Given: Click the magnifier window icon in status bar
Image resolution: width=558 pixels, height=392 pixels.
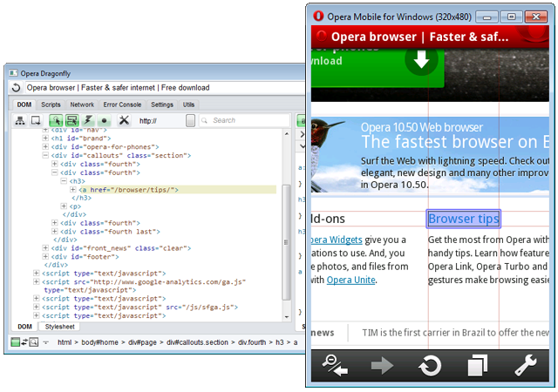Looking at the screenshot, I should (x=34, y=342).
